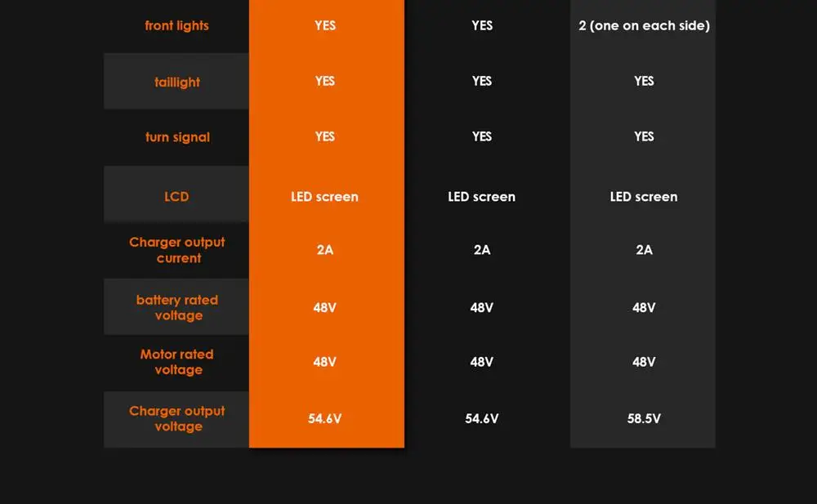Click 'LED screen' in the rightmost column
This screenshot has width=817, height=504.
coord(644,196)
